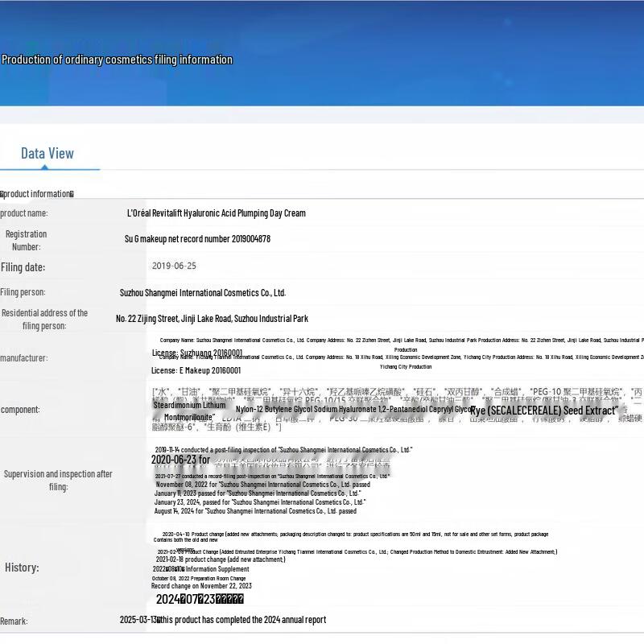644x644 pixels.
Task: Click the November 08, 2022 inspection entry
Action: click(x=262, y=485)
